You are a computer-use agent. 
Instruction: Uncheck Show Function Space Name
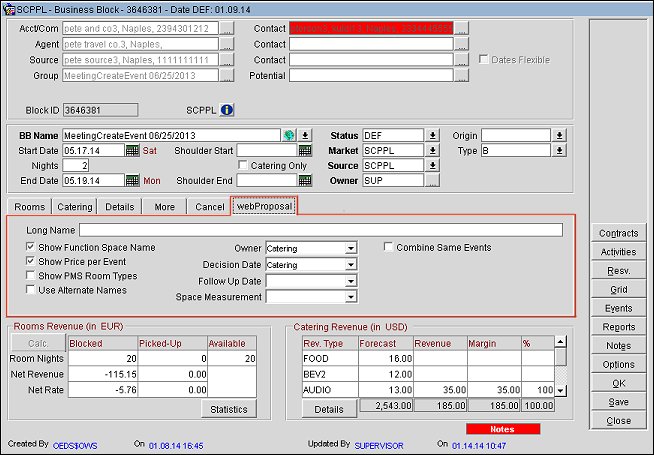click(x=31, y=247)
